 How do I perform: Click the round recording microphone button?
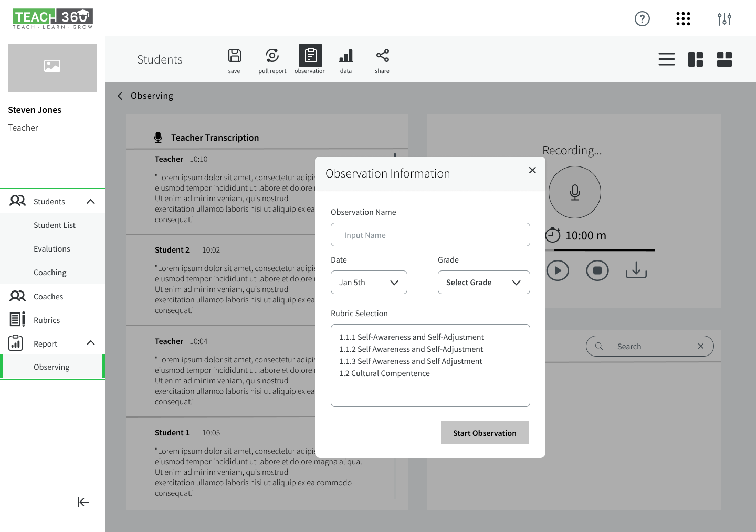[575, 192]
